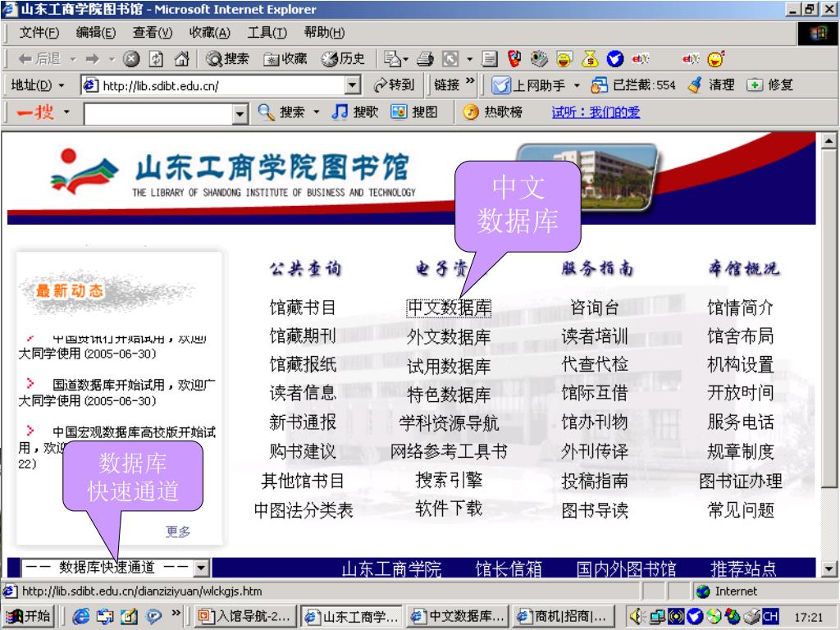The image size is (840, 630).
Task: Click the 搜索 magnifier in 一搜 bar
Action: pyautogui.click(x=267, y=112)
